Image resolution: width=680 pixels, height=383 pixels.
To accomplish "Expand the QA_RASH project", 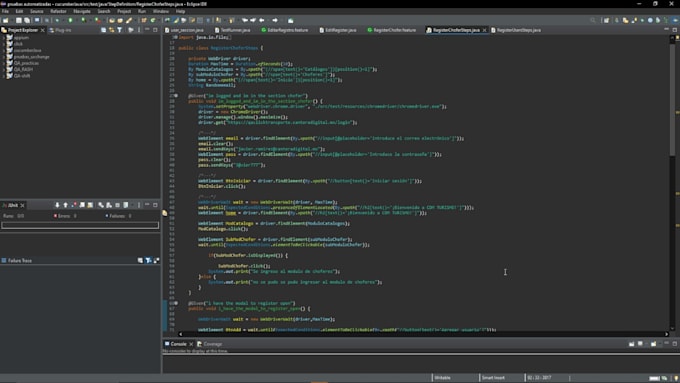I will 4,69.
